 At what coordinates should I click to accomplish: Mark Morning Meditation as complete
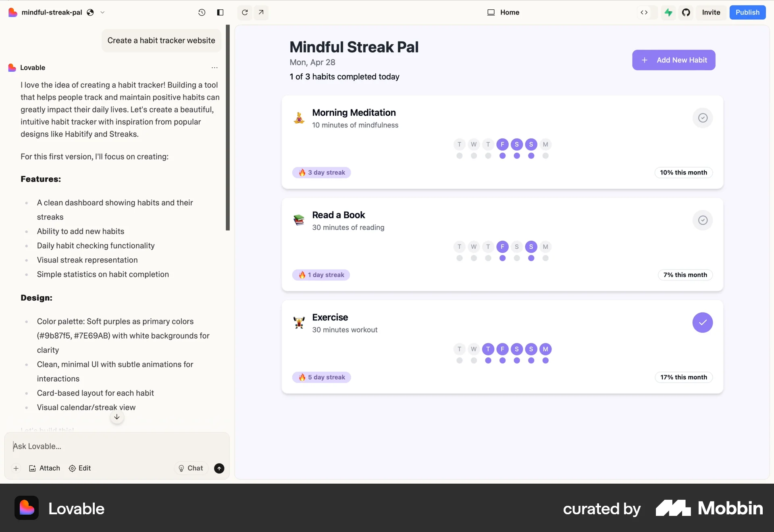(x=703, y=118)
